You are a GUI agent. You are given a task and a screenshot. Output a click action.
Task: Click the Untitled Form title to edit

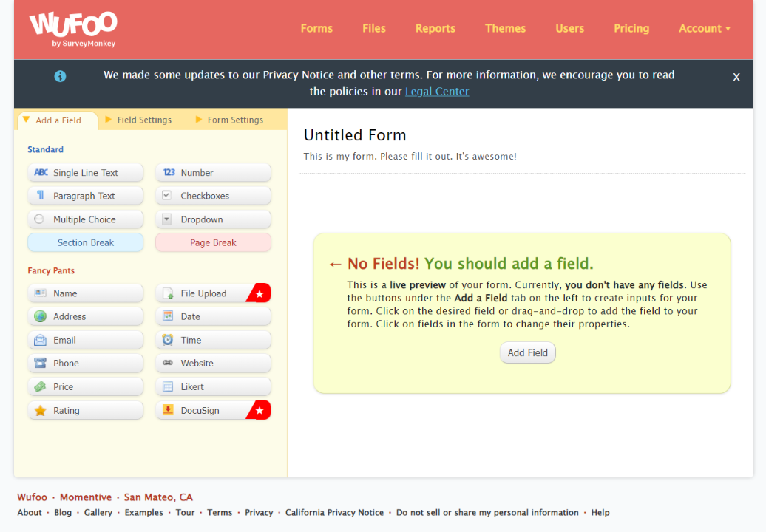355,135
